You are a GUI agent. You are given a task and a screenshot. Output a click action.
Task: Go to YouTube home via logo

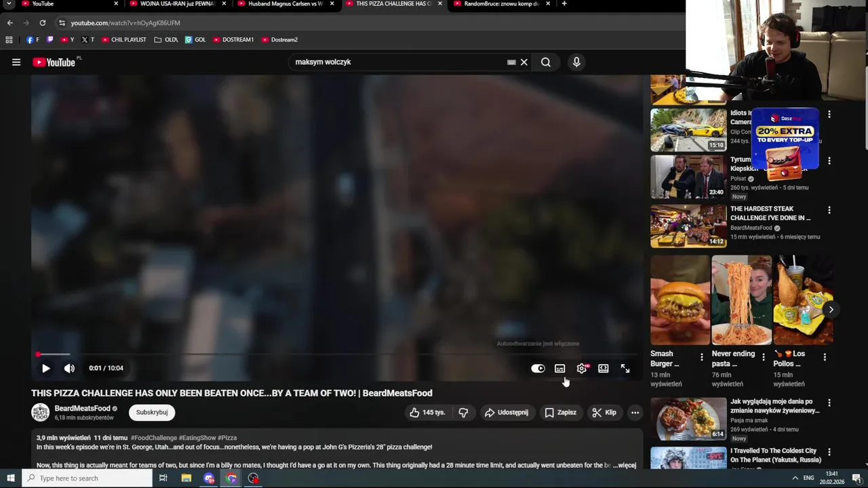[x=54, y=62]
